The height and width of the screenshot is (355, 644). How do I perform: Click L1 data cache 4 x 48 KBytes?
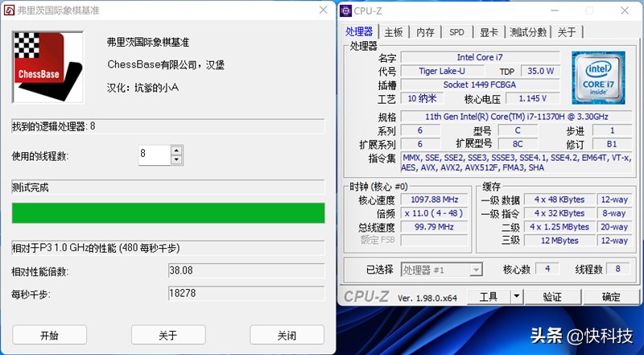pyautogui.click(x=559, y=200)
